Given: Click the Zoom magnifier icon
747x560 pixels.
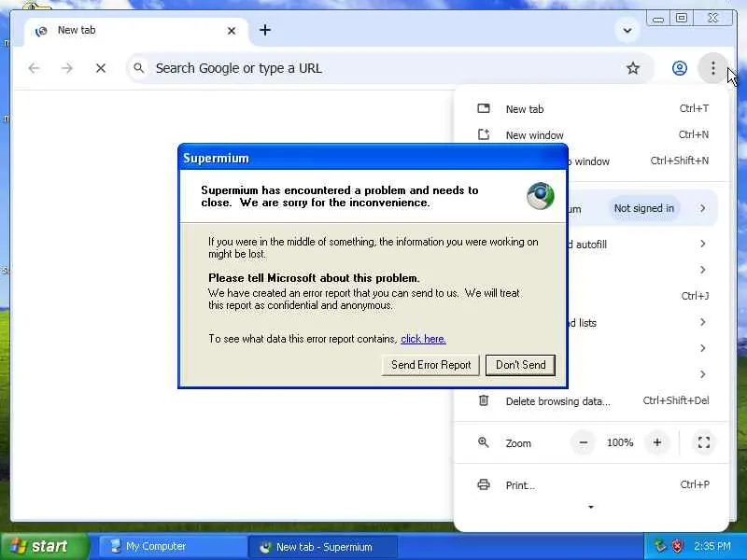Looking at the screenshot, I should 483,442.
